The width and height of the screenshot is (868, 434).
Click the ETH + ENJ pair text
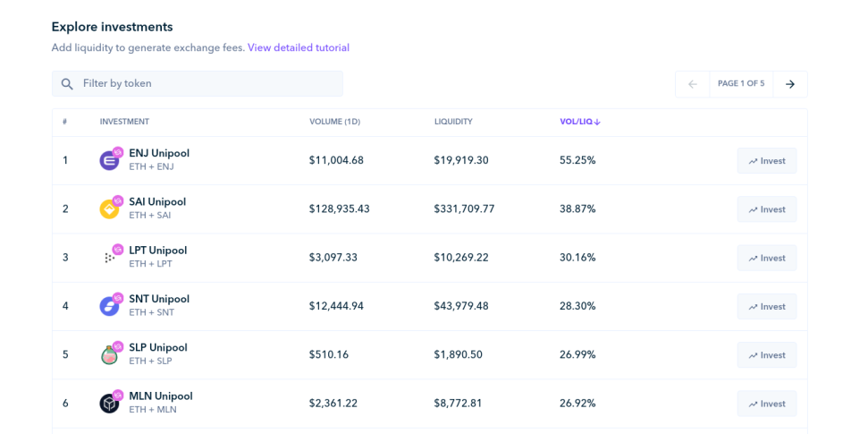pyautogui.click(x=152, y=166)
